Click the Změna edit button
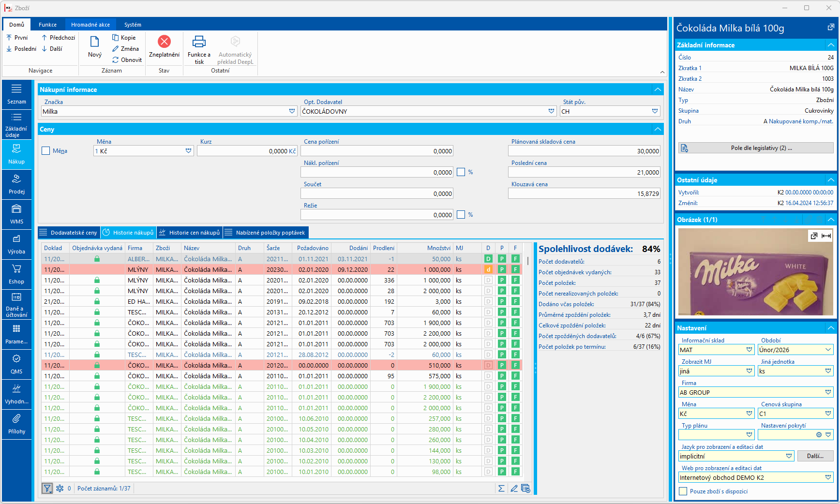This screenshot has height=504, width=840. [125, 49]
